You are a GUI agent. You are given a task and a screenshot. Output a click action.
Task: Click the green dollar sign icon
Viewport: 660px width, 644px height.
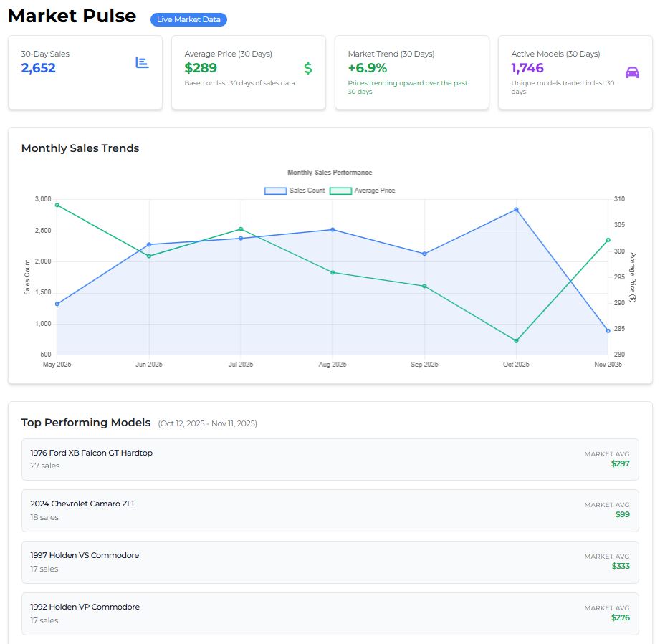coord(307,68)
